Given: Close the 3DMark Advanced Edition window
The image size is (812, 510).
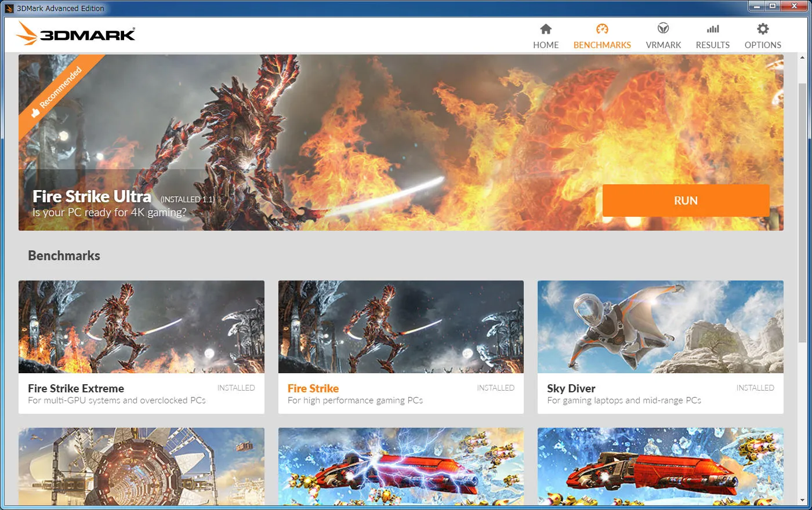Looking at the screenshot, I should (794, 6).
